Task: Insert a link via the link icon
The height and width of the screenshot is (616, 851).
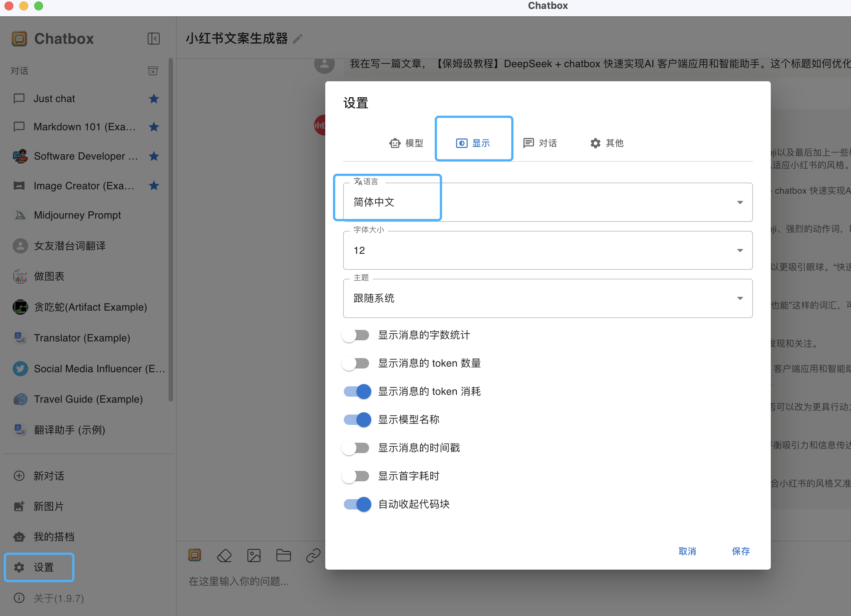Action: tap(313, 555)
